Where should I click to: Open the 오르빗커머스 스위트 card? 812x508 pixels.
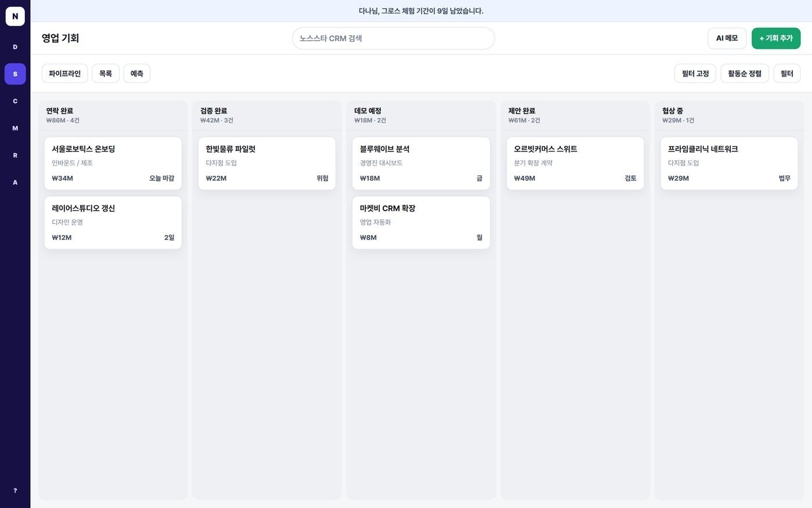click(575, 164)
